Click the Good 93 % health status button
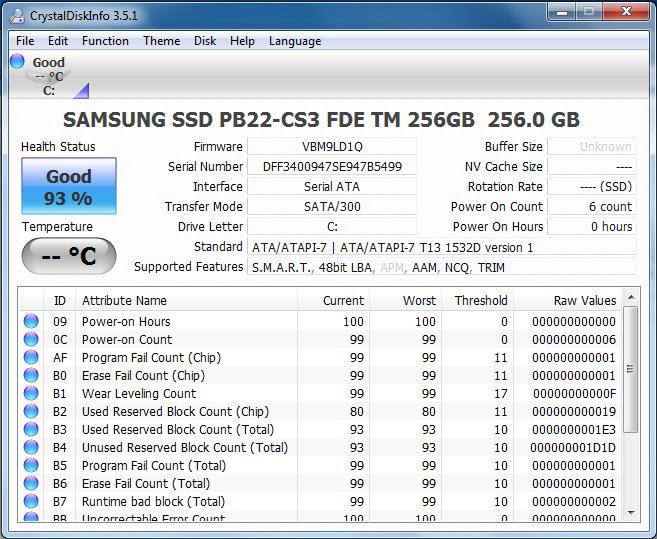Viewport: 657px width, 539px height. (x=69, y=186)
